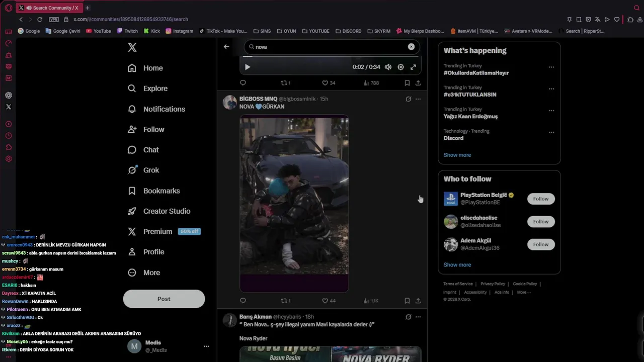Image resolution: width=644 pixels, height=362 pixels.
Task: Open Opera sidebar history clock
Action: [9, 135]
